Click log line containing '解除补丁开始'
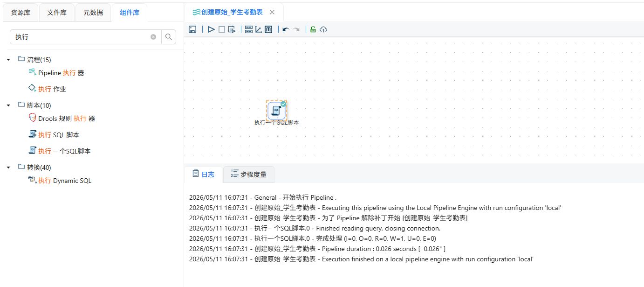 [x=329, y=218]
